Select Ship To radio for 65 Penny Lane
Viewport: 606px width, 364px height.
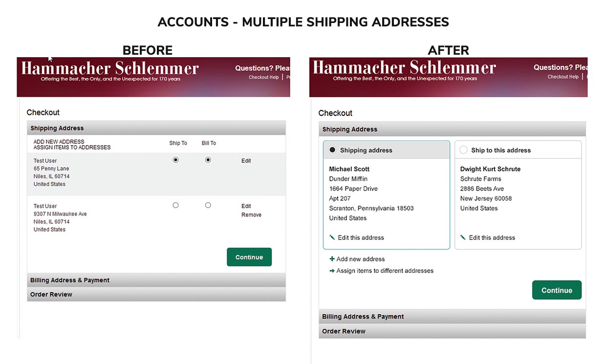click(x=176, y=160)
